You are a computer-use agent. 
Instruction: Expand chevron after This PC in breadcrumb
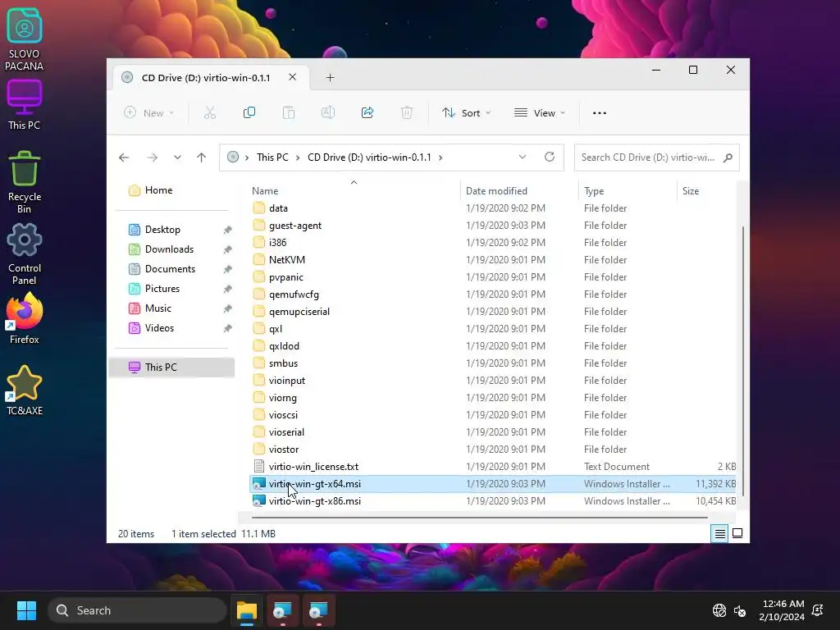pos(298,157)
